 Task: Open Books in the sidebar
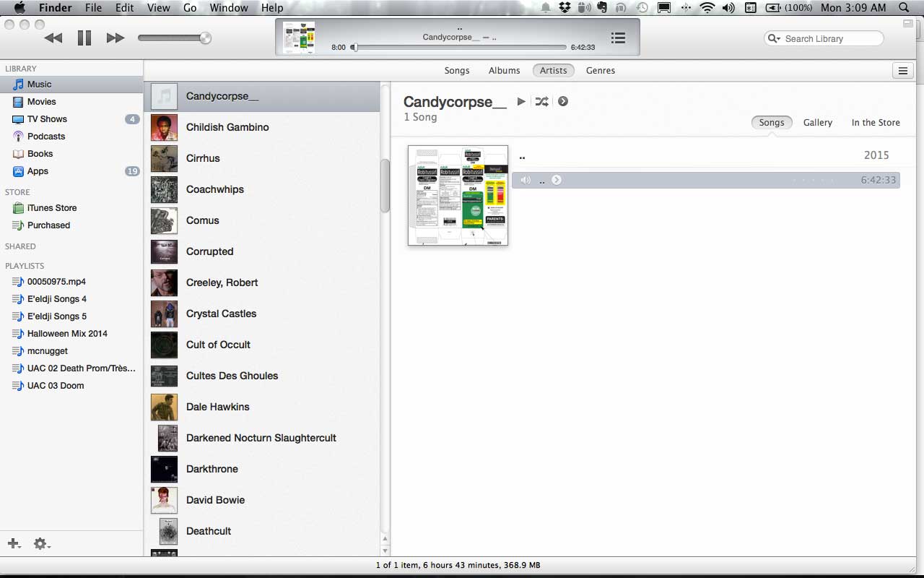[71, 154]
